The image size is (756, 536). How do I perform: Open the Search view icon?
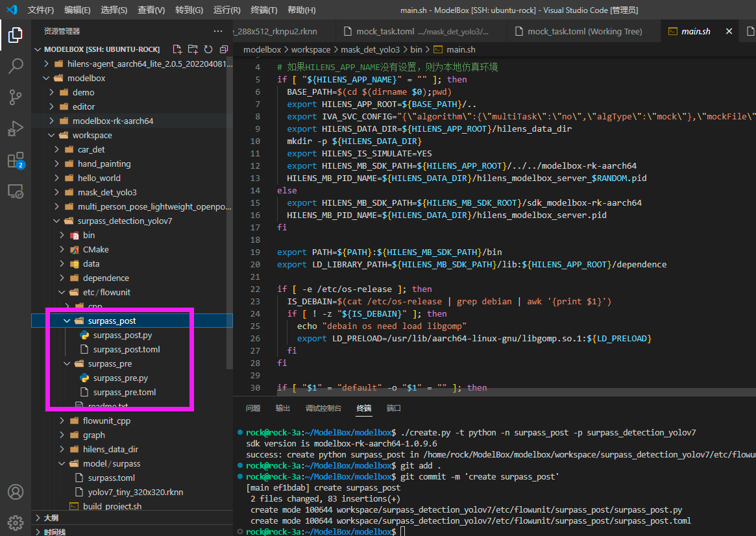(x=16, y=66)
